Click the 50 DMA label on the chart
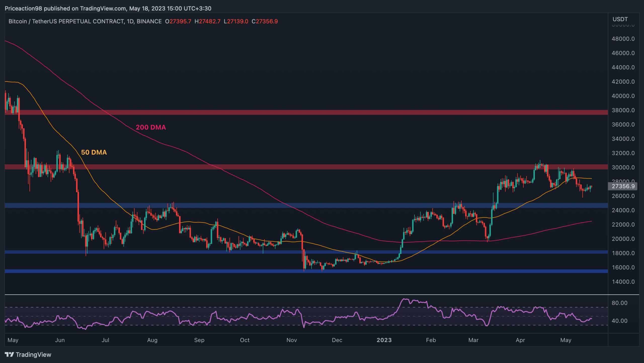Image resolution: width=644 pixels, height=363 pixels. click(94, 152)
